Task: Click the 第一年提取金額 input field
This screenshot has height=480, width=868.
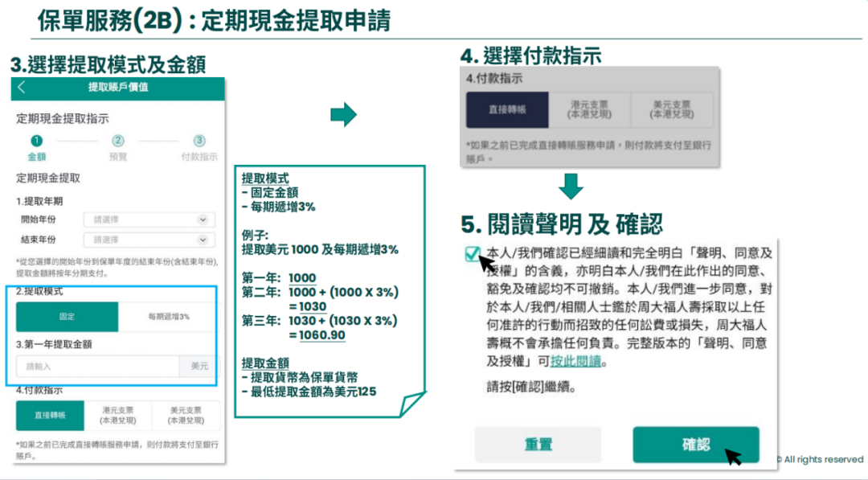Action: tap(97, 367)
